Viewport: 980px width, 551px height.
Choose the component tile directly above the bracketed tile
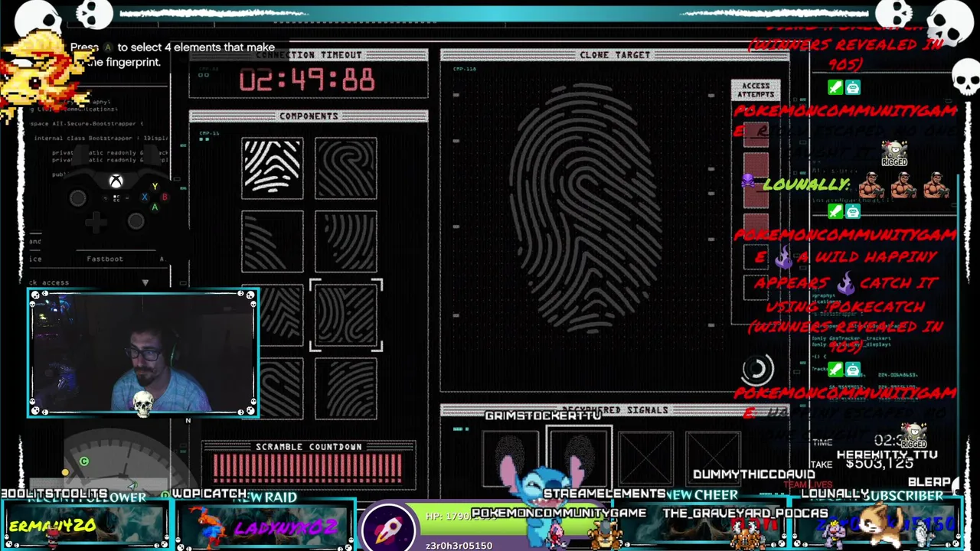(346, 242)
